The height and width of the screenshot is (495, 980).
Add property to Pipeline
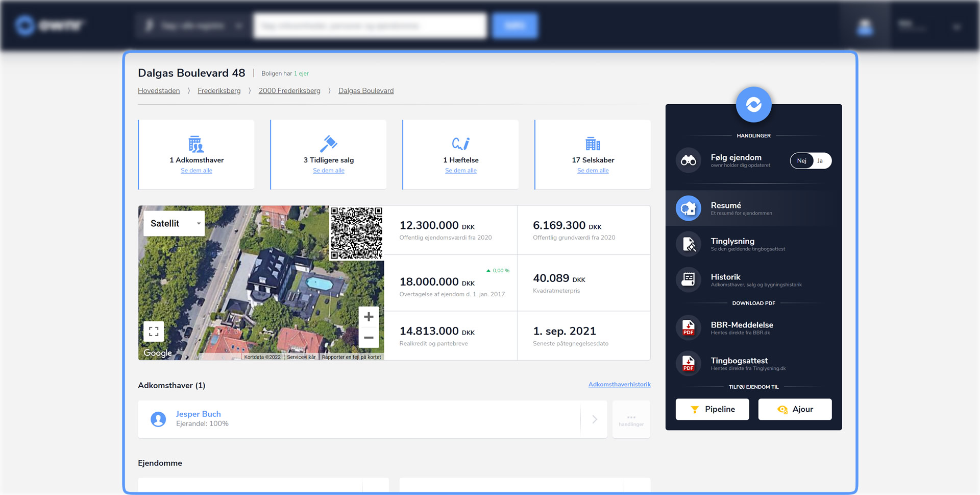point(712,409)
